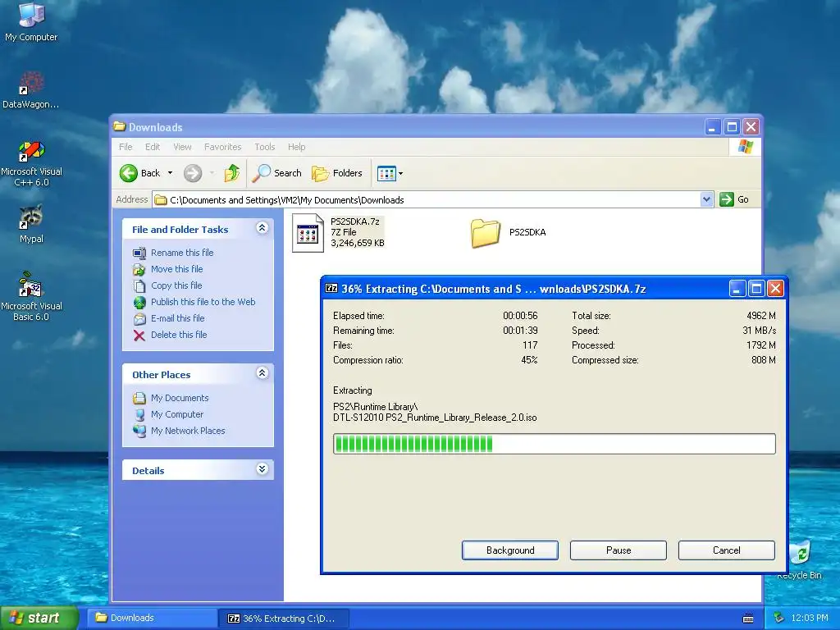Open the Views dropdown arrow
This screenshot has width=840, height=630.
[400, 174]
